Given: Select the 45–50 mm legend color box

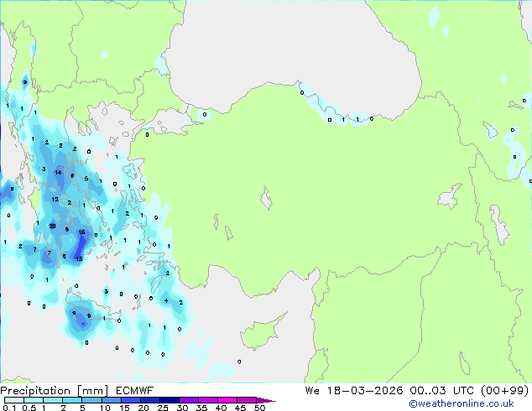Looking at the screenshot, I should tap(247, 400).
